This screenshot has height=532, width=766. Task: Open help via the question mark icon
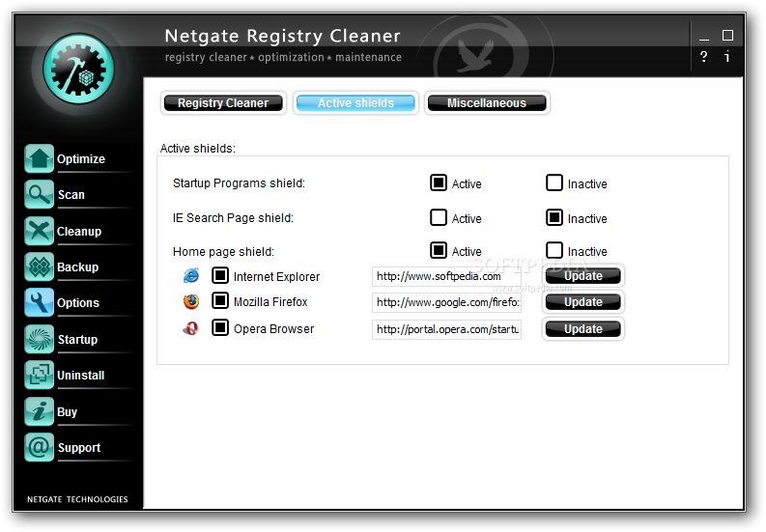click(703, 57)
